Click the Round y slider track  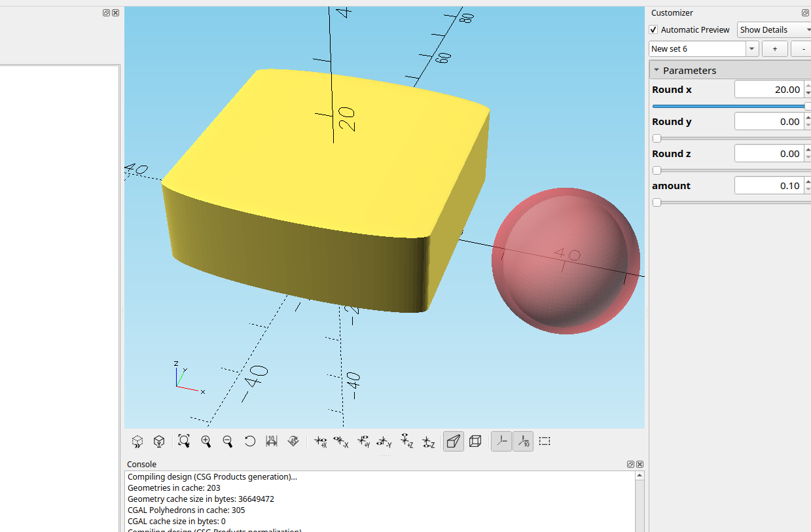pos(730,138)
